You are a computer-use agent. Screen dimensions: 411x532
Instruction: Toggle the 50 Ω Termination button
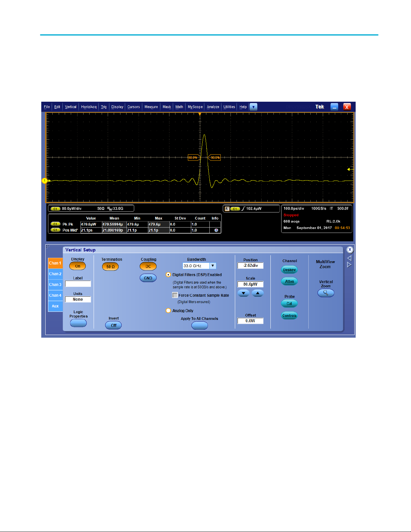click(x=110, y=267)
